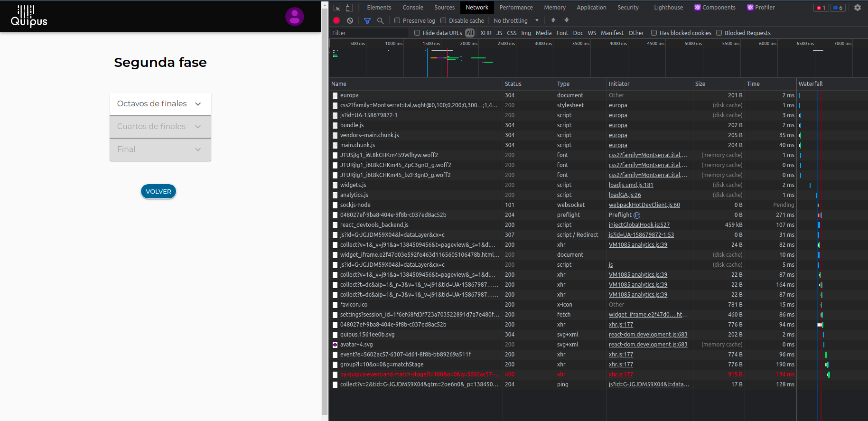Click the network Filter text field
The height and width of the screenshot is (421, 868).
coord(369,33)
